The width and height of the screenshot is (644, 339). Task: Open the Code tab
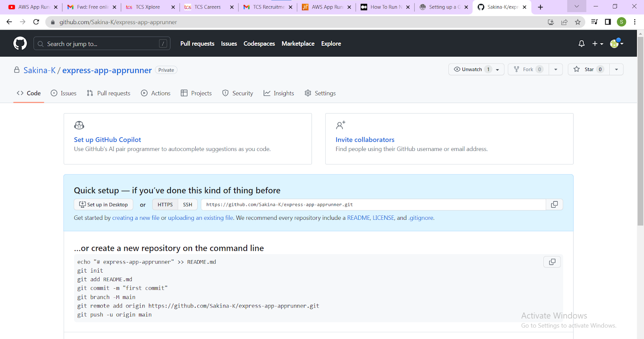click(x=29, y=93)
